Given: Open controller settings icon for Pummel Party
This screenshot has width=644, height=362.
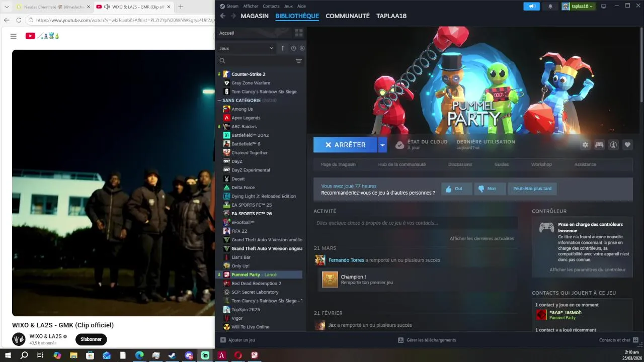Looking at the screenshot, I should 599,145.
